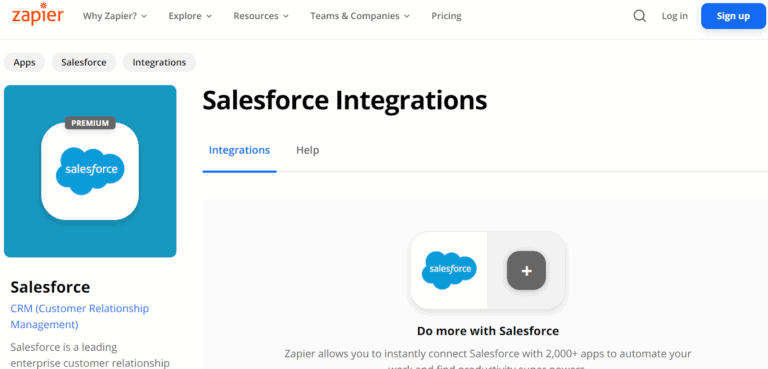The height and width of the screenshot is (369, 768).
Task: Open the search magnifier icon
Action: 640,16
